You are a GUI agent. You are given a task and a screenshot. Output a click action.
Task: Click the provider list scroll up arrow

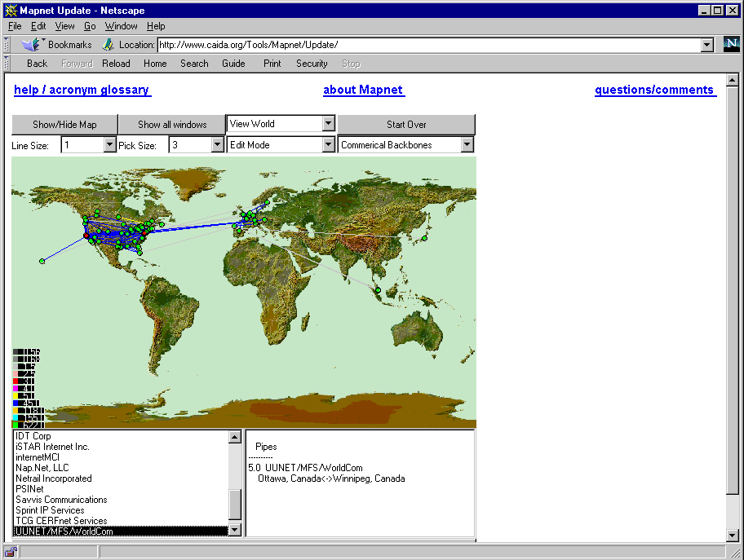pos(234,437)
